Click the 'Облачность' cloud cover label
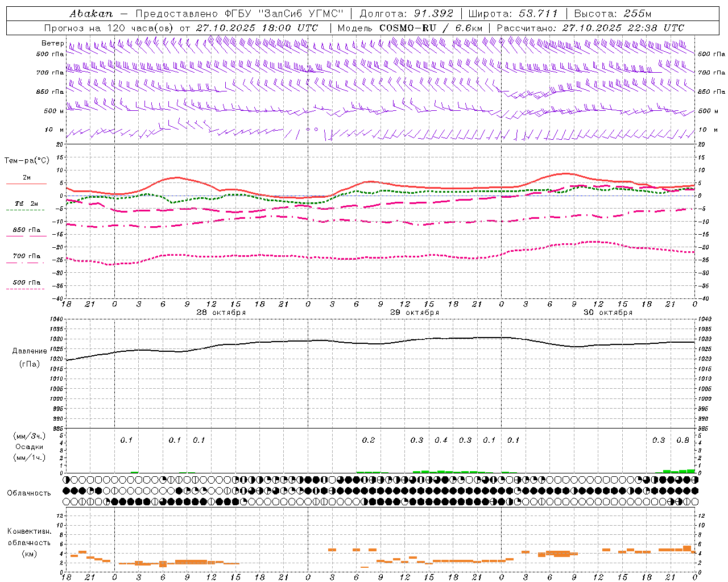The image size is (728, 582). 29,493
